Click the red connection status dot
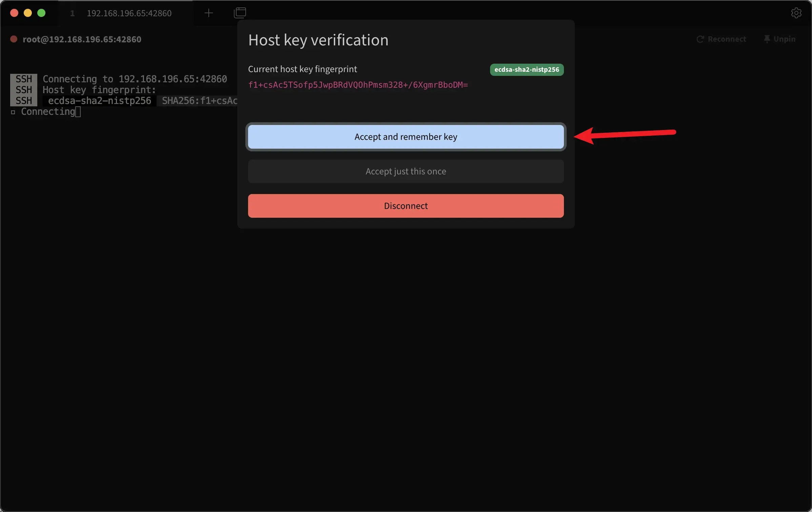 (14, 39)
